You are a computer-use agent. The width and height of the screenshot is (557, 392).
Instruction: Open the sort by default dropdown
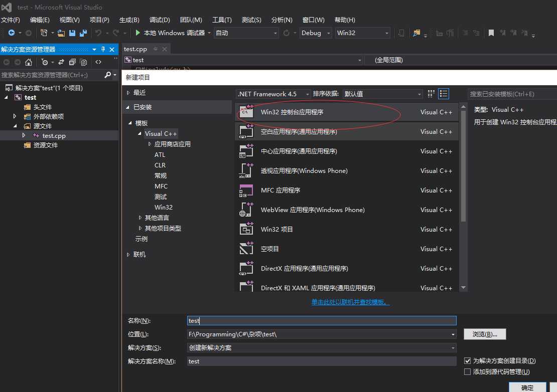382,94
